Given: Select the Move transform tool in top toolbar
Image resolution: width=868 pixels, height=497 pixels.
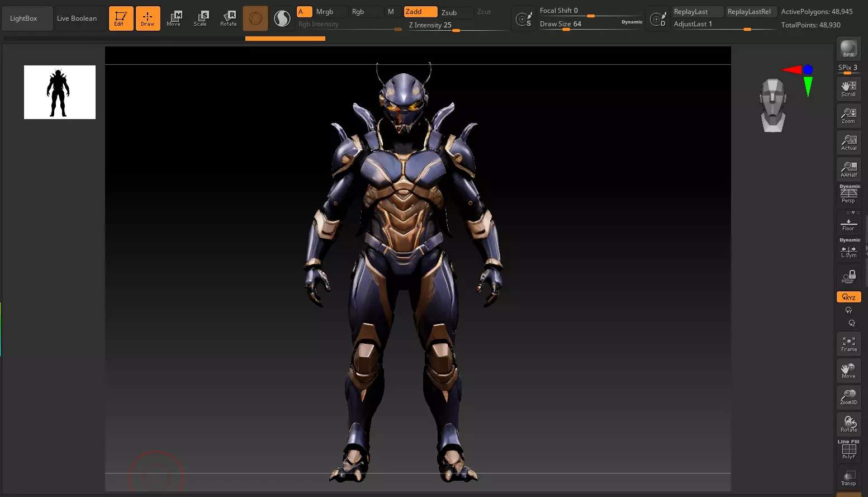Looking at the screenshot, I should coord(174,18).
